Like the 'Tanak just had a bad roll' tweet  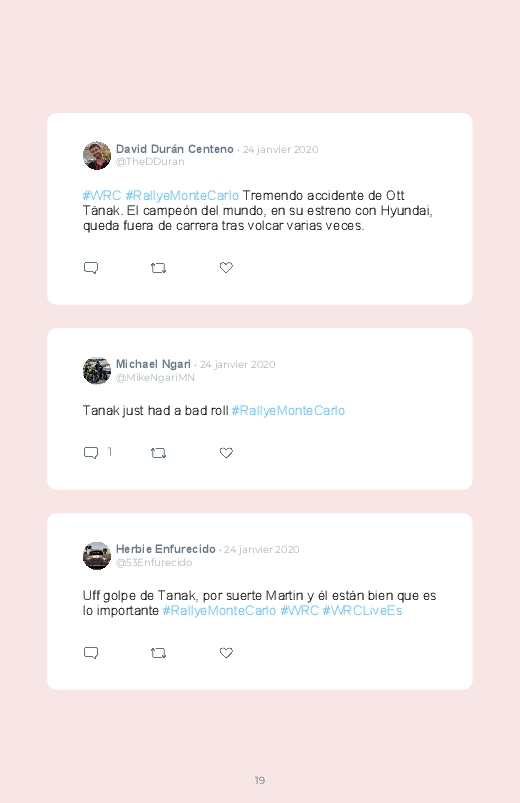pos(226,453)
